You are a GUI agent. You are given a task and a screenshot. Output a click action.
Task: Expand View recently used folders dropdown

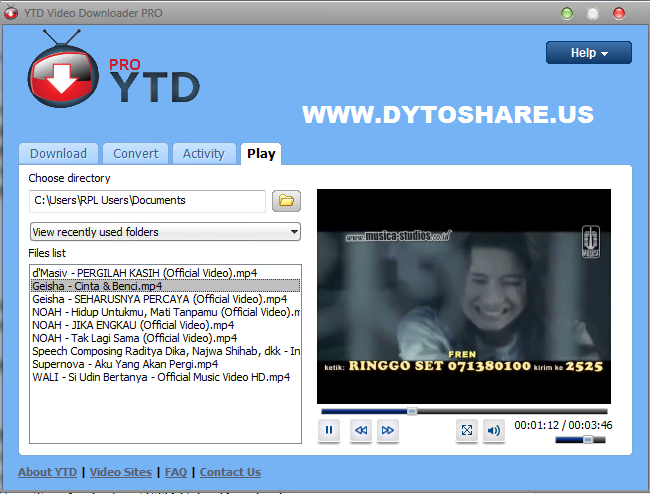click(x=165, y=232)
